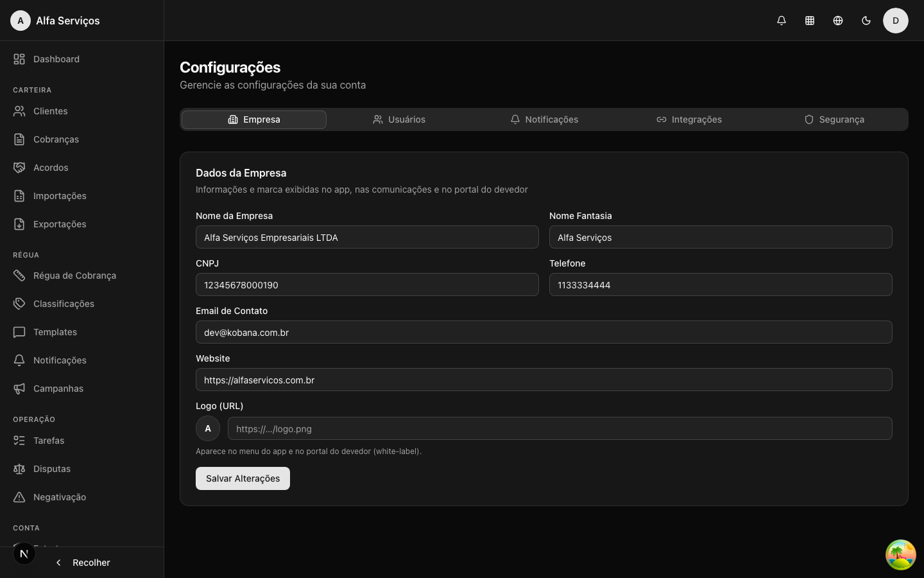This screenshot has height=578, width=924.
Task: Click the Acordos handshake icon
Action: (x=19, y=168)
